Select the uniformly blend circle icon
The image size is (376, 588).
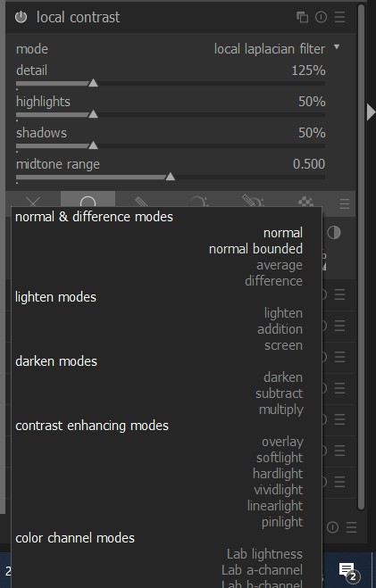(88, 201)
